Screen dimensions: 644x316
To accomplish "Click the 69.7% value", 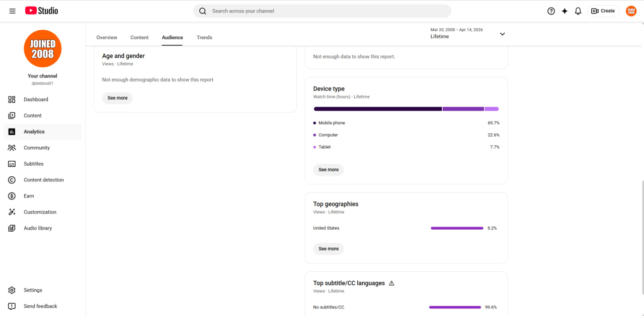I will [494, 123].
